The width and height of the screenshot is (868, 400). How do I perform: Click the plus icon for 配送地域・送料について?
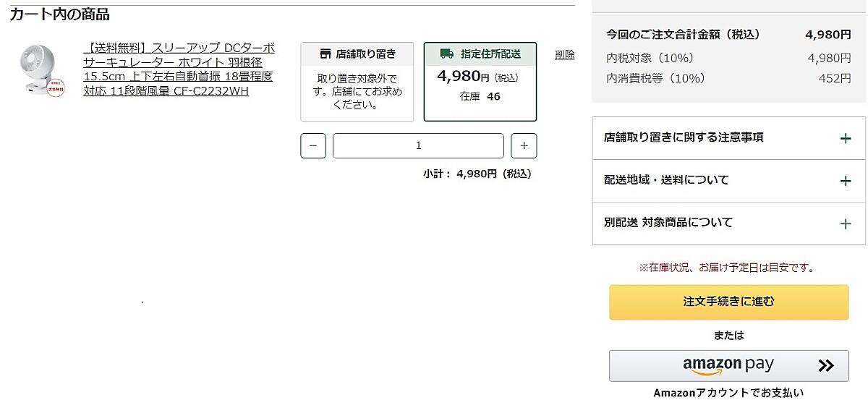click(845, 181)
